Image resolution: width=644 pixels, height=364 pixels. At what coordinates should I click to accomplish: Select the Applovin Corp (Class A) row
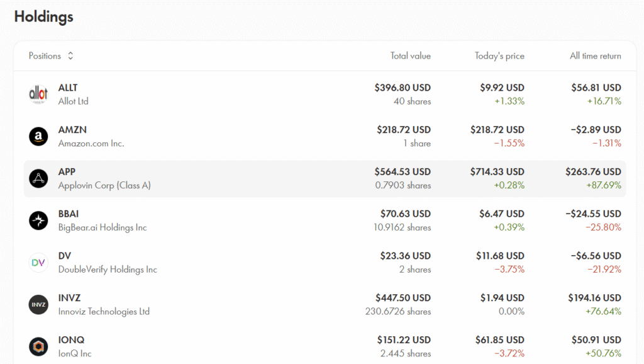(x=104, y=186)
